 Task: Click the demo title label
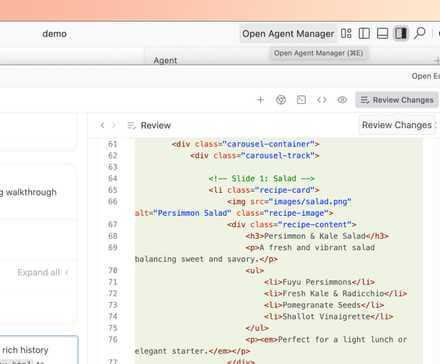pos(55,34)
